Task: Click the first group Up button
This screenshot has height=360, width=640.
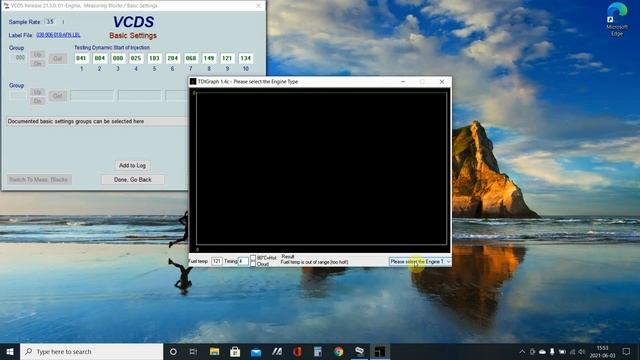Action: (37, 54)
